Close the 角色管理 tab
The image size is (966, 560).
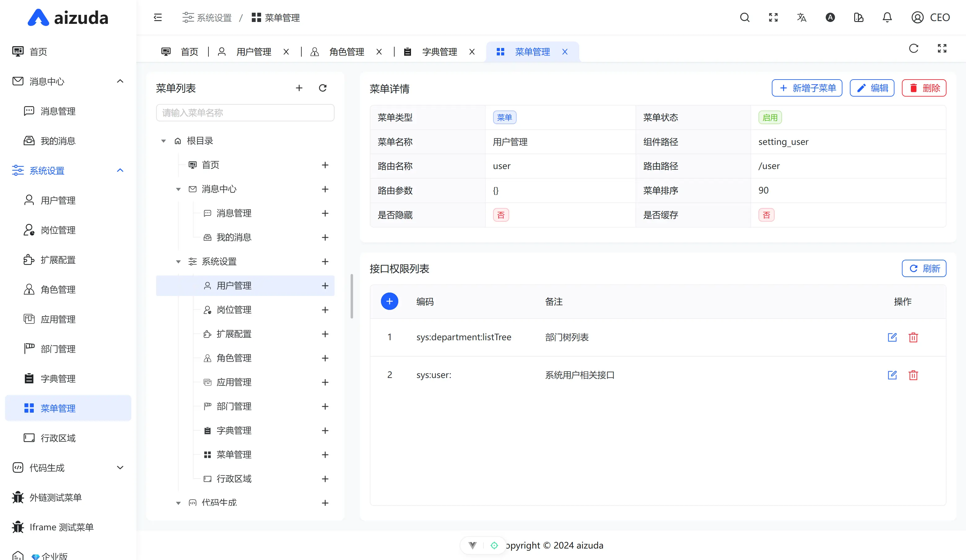(379, 52)
